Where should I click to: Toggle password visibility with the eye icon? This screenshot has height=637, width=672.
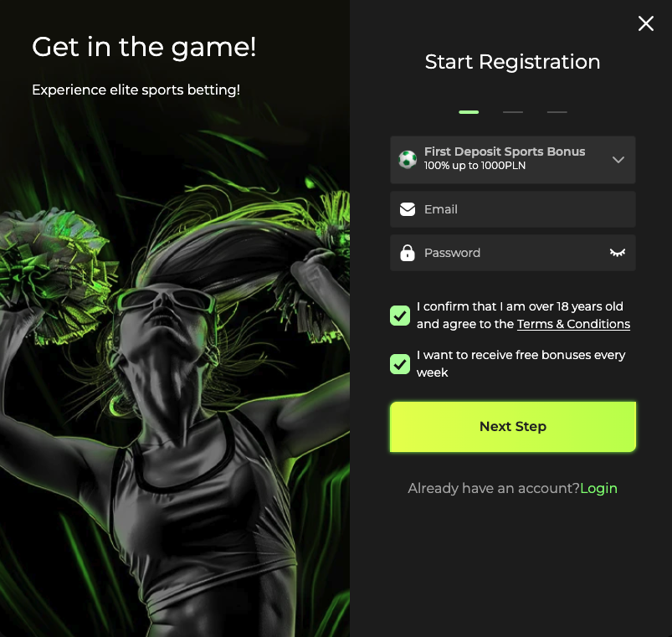[617, 253]
